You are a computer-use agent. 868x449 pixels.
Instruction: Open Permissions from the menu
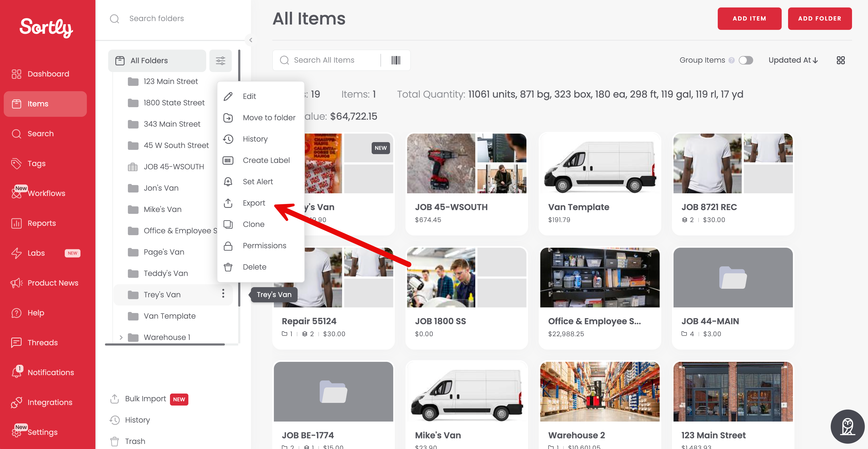point(261,246)
